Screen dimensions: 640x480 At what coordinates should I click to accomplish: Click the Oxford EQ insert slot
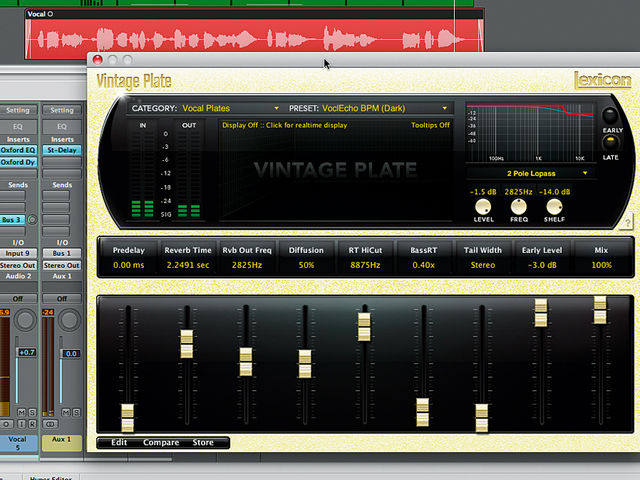click(18, 150)
